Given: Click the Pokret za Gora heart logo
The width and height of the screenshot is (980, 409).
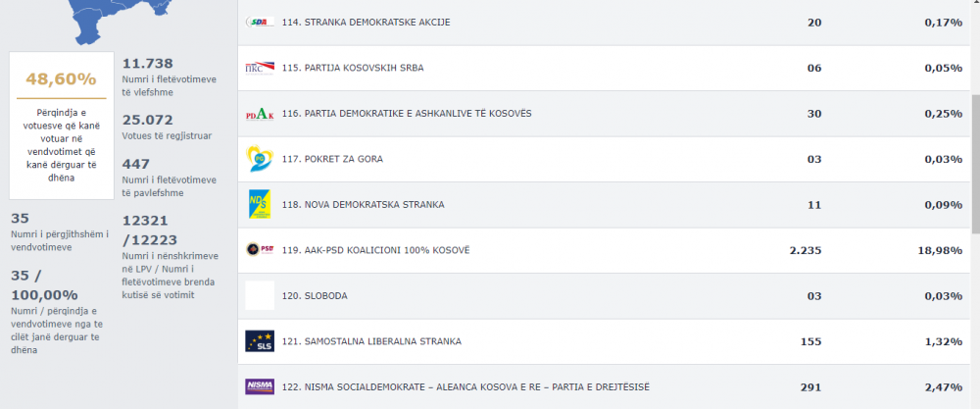Looking at the screenshot, I should click(260, 159).
